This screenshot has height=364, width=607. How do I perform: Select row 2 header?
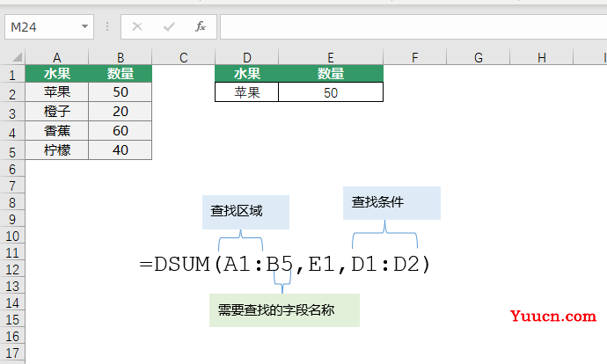click(12, 93)
